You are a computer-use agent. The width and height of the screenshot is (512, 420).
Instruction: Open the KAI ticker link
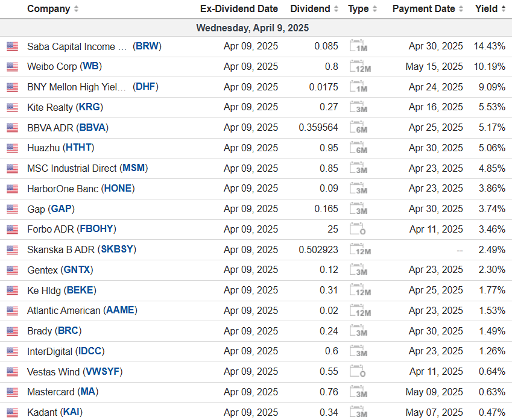[71, 412]
